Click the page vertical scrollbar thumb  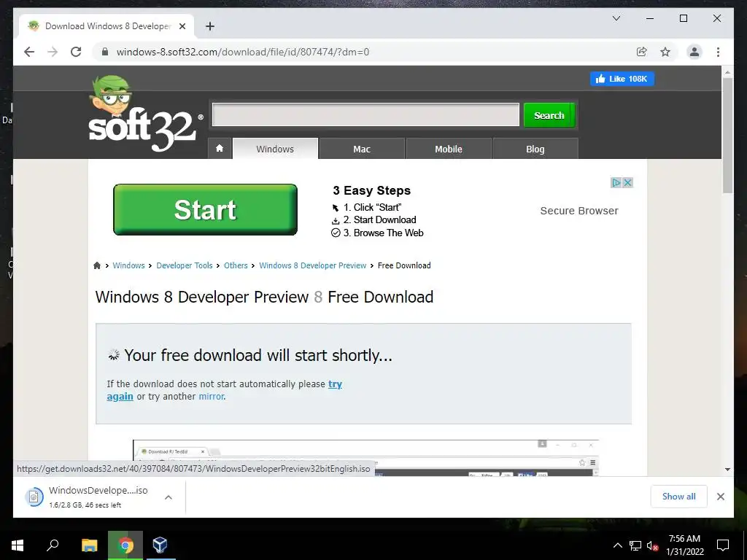tap(727, 135)
